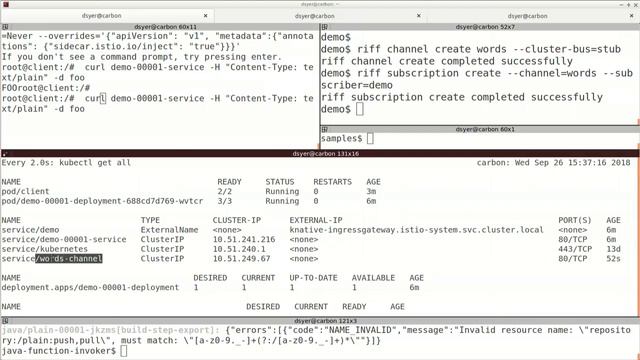Click the 'dsyer@carbon 60x11' pane title bar

(x=160, y=27)
